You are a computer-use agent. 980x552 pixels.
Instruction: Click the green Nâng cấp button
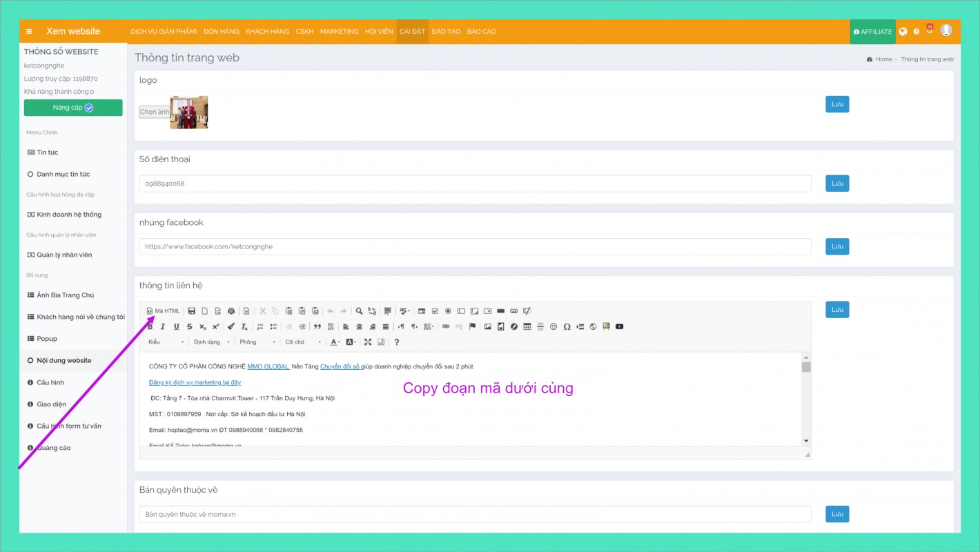point(73,108)
